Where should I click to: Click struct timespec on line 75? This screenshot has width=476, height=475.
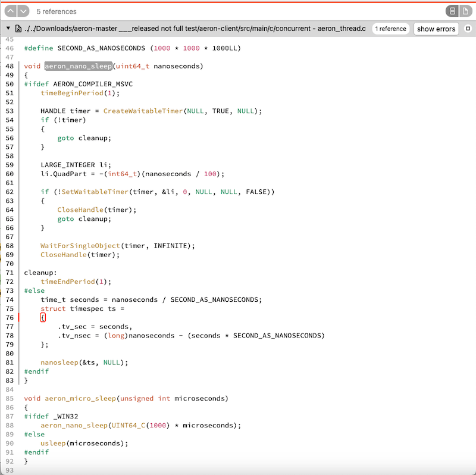[x=72, y=308]
